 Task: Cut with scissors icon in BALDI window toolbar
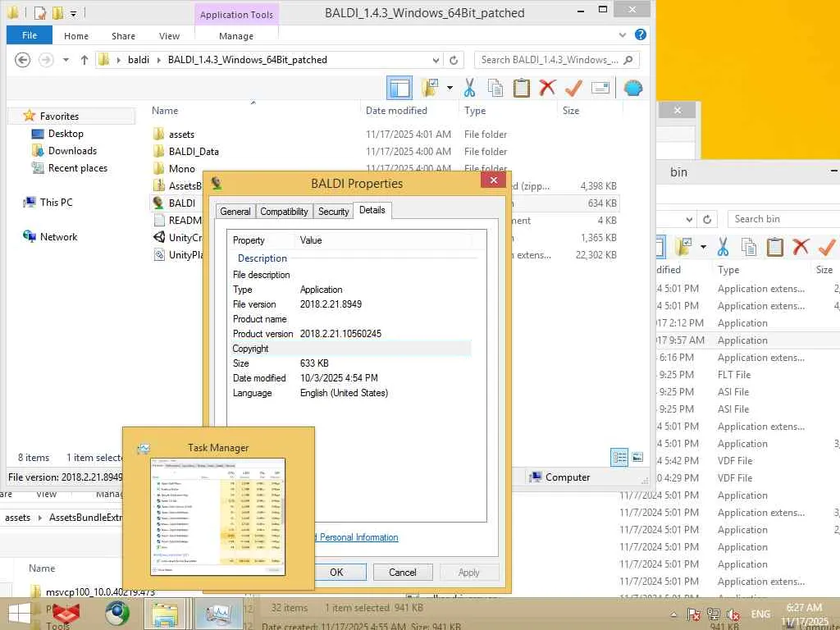click(470, 88)
